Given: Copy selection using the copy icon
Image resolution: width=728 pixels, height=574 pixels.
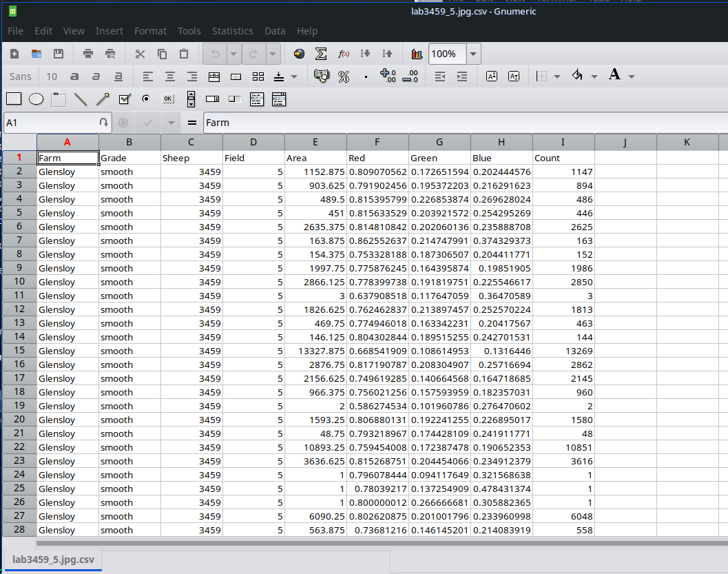Looking at the screenshot, I should [162, 54].
